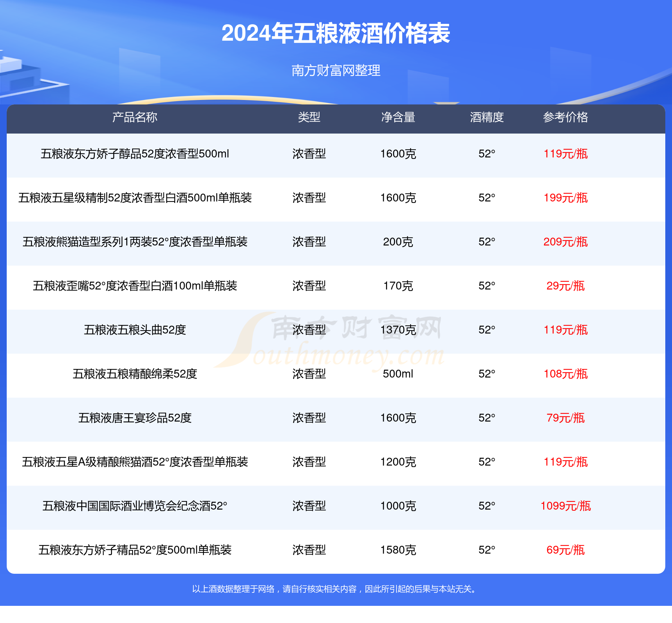The height and width of the screenshot is (623, 672).
Task: Click net content 1370克
Action: 398,330
